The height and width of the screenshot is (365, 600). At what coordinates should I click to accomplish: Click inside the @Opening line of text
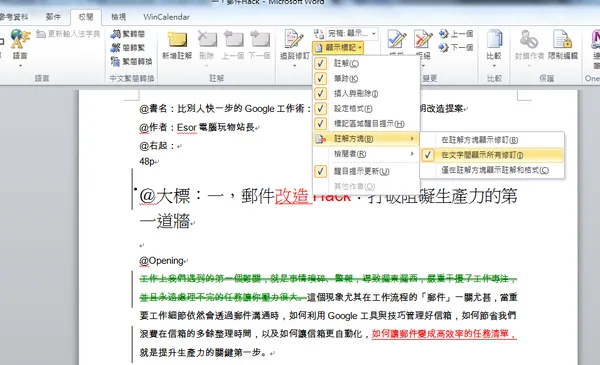pos(161,261)
